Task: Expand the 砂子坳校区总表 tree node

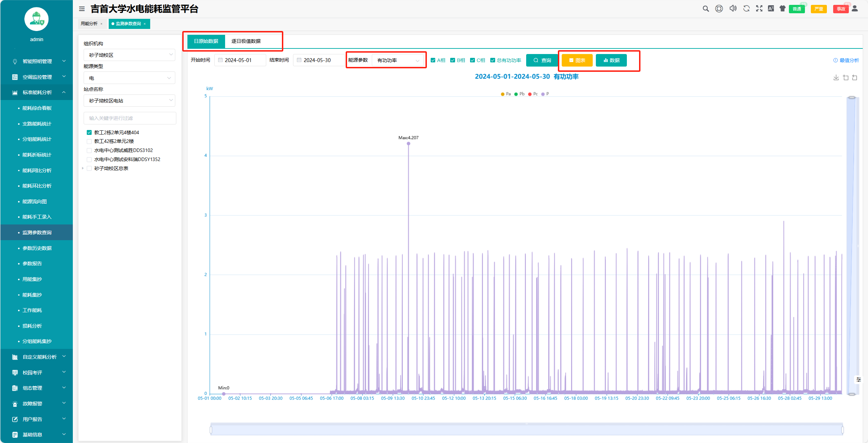Action: click(x=83, y=168)
